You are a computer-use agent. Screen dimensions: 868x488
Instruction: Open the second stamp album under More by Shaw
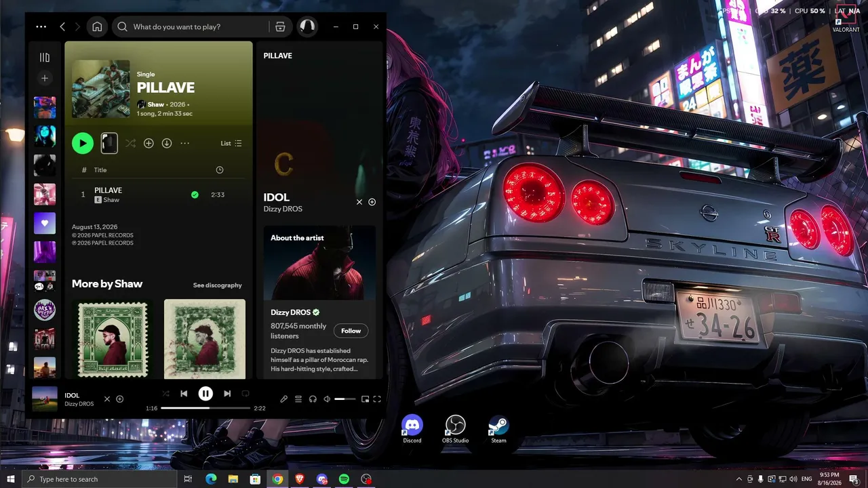205,339
